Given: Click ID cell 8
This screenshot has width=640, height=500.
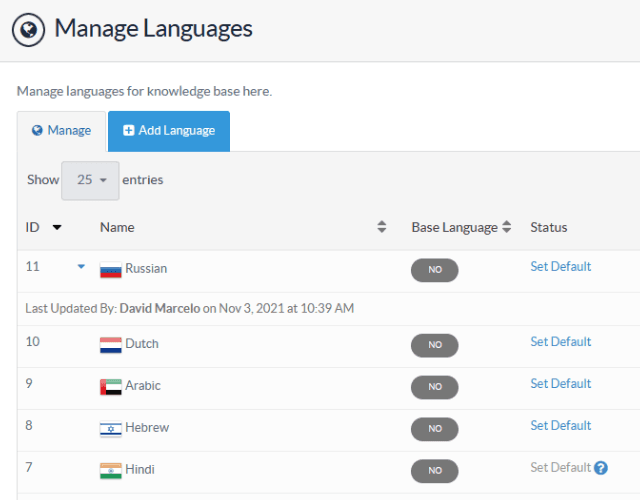Looking at the screenshot, I should [x=29, y=426].
